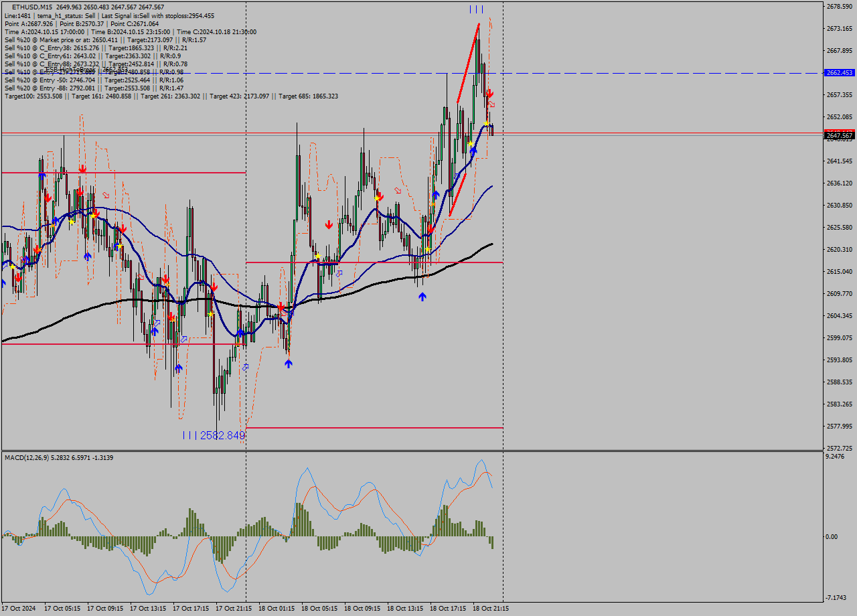This screenshot has height=616, width=857.
Task: Click the 2572.725 price axis label
Action: point(840,449)
